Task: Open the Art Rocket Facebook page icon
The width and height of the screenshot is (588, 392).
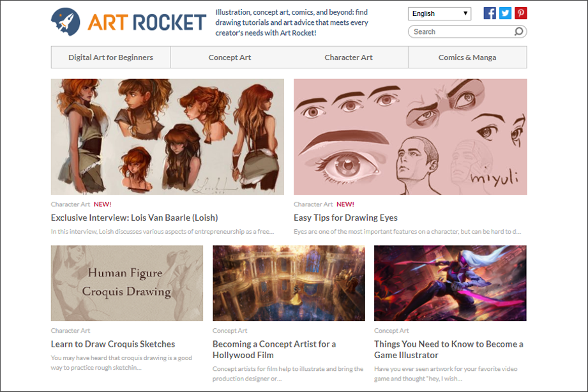Action: [x=490, y=13]
